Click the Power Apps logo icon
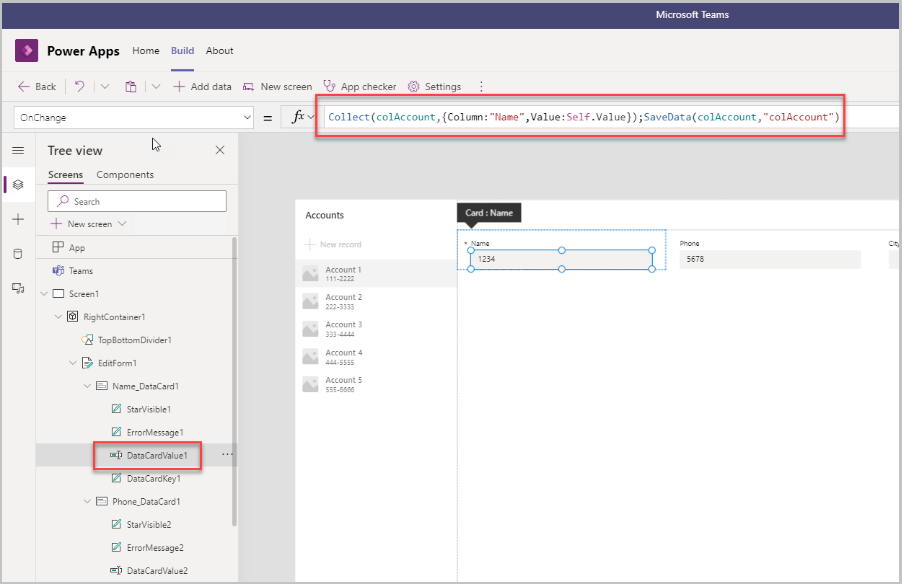The image size is (902, 584). coord(26,51)
